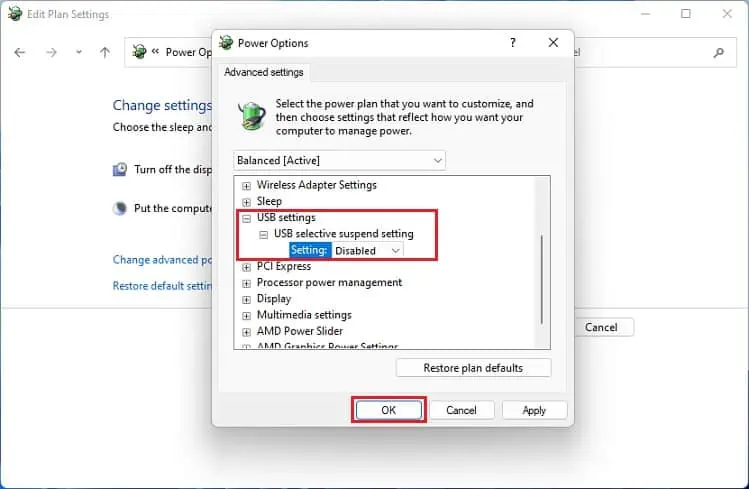Expand the Display node
The image size is (749, 489).
246,299
